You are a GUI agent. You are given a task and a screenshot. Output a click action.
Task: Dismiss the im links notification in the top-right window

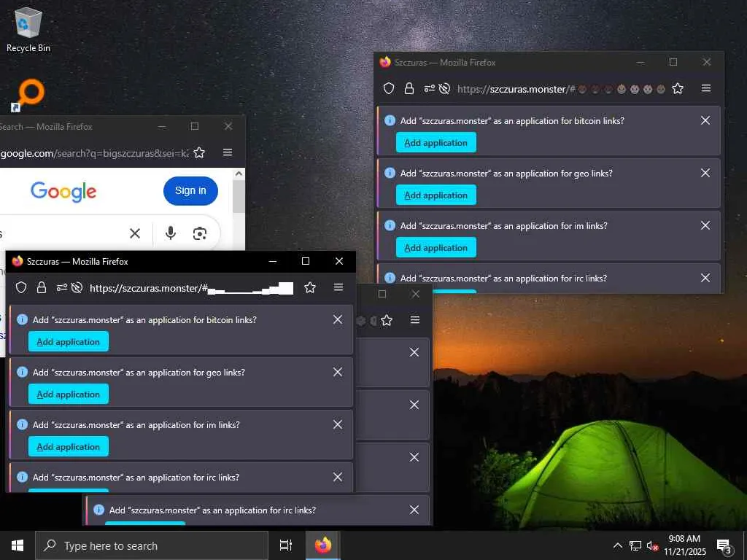pos(705,225)
